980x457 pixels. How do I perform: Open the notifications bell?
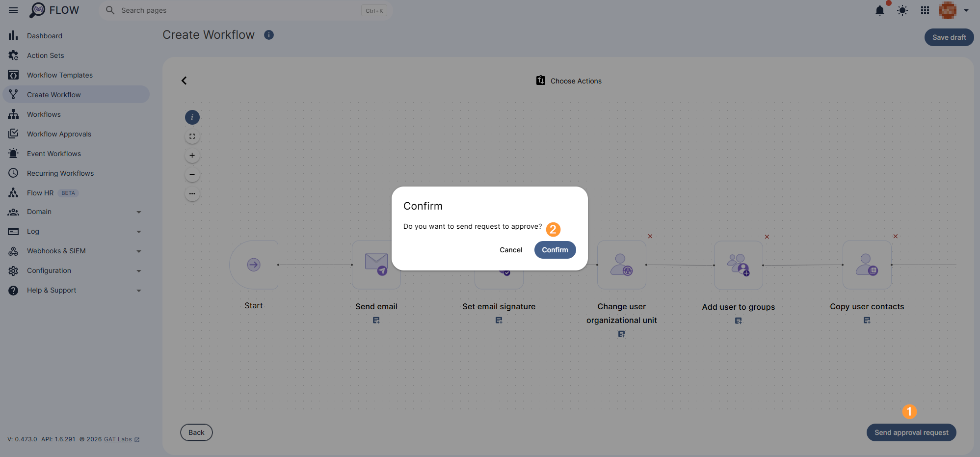click(x=880, y=10)
